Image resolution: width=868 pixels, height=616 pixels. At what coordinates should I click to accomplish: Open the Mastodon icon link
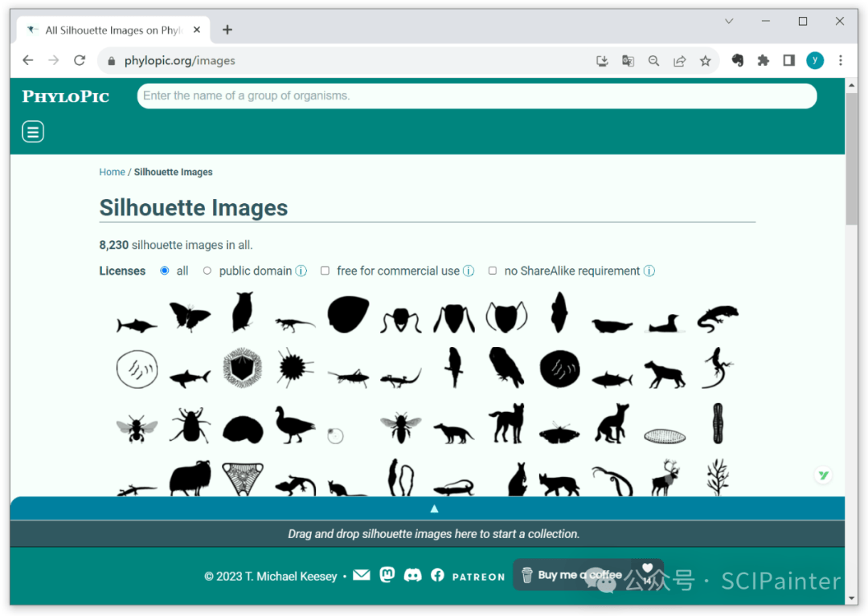tap(387, 575)
